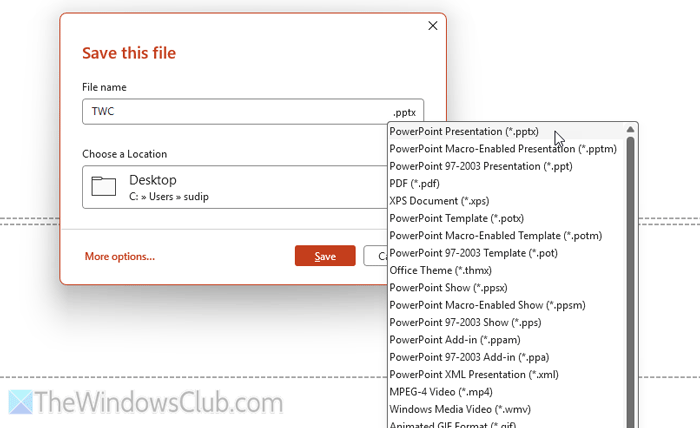
Task: Select PowerPoint Macro-Enabled Presentation (*.pptm)
Action: point(503,149)
